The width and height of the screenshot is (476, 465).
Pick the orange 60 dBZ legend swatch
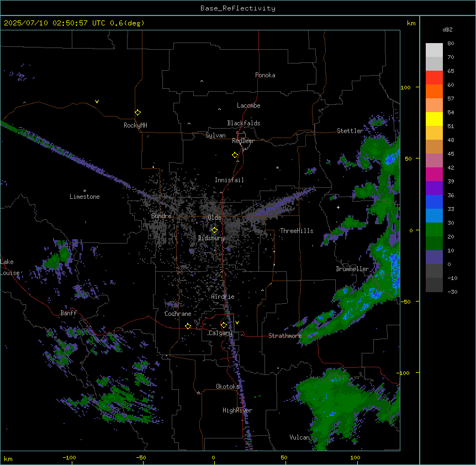(434, 91)
